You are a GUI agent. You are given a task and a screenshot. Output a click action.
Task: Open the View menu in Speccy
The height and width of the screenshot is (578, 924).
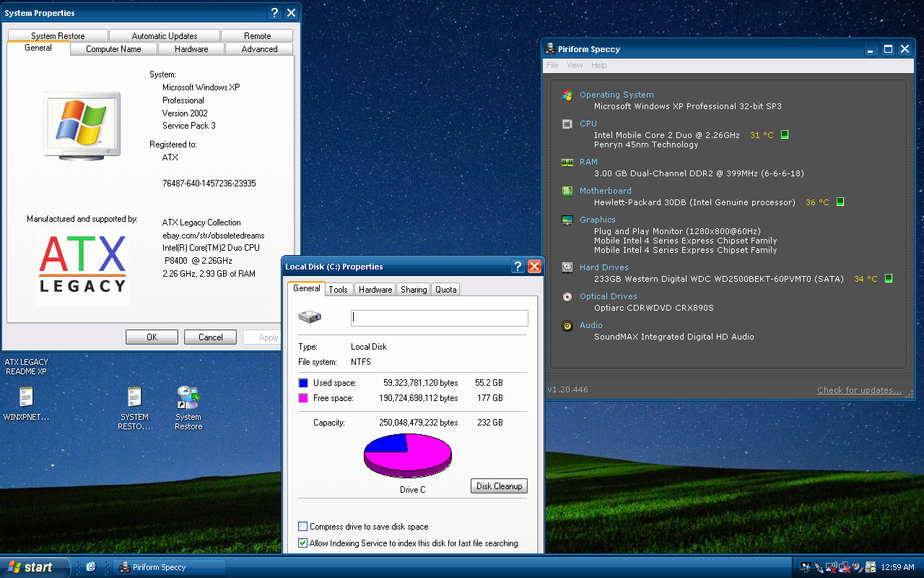coord(575,65)
